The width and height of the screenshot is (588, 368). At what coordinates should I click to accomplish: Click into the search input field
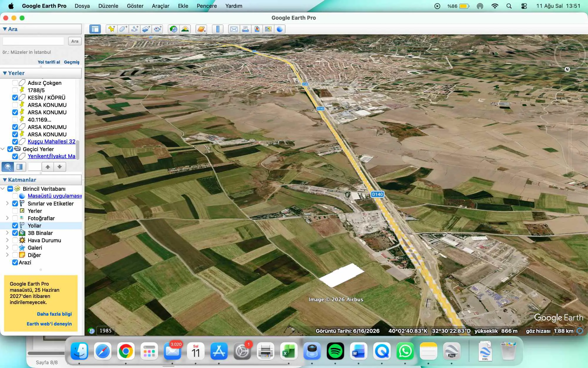(33, 41)
